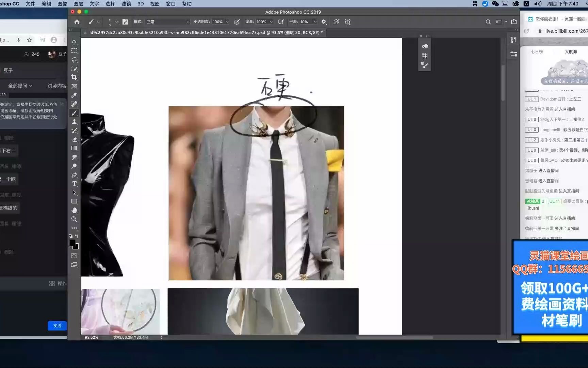Select the Dodge tool
588x368 pixels.
pos(74,166)
